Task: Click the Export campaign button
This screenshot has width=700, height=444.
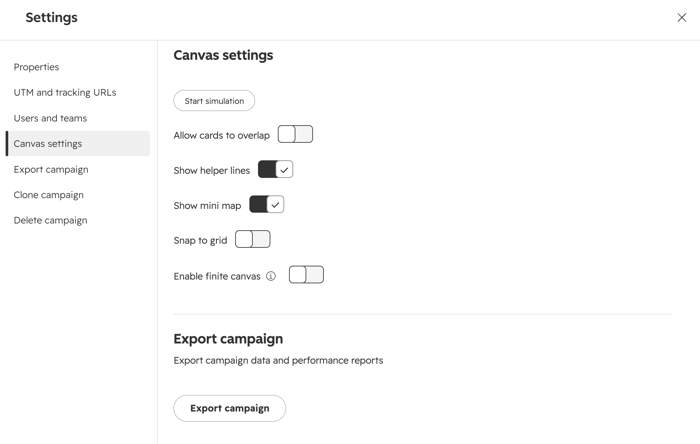Action: pyautogui.click(x=229, y=408)
